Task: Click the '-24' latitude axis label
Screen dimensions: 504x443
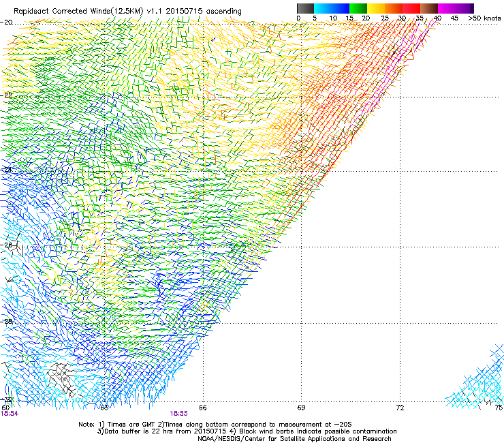Action: [x=6, y=170]
